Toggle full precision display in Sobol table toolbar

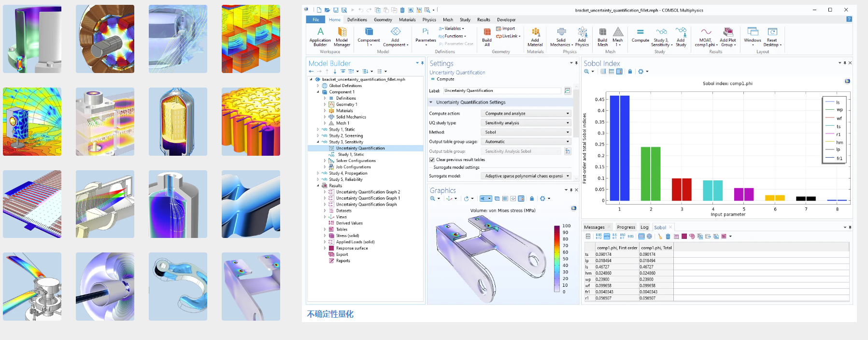click(599, 237)
